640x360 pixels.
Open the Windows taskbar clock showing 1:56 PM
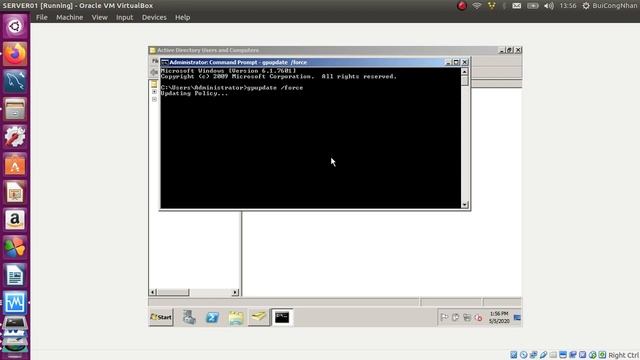pyautogui.click(x=499, y=317)
